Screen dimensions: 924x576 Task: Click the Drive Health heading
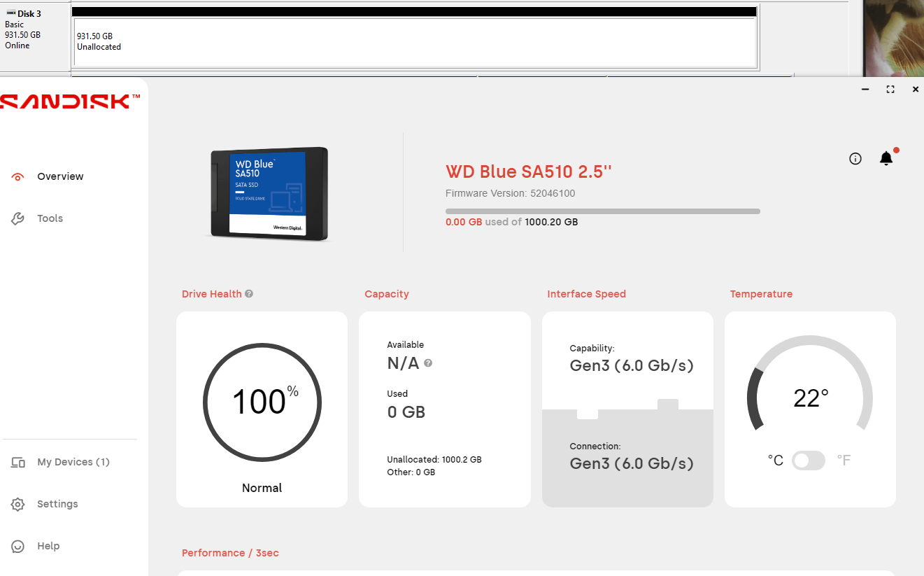pyautogui.click(x=212, y=294)
